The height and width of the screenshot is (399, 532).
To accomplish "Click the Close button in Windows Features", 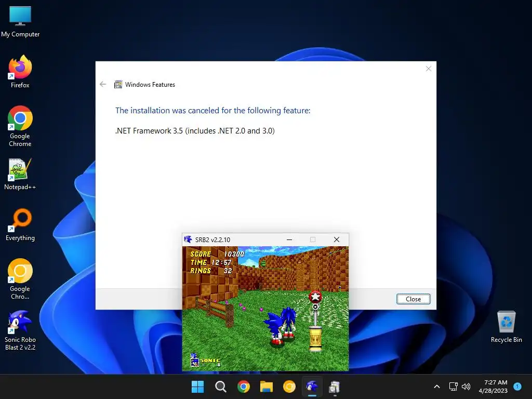I will [x=413, y=299].
